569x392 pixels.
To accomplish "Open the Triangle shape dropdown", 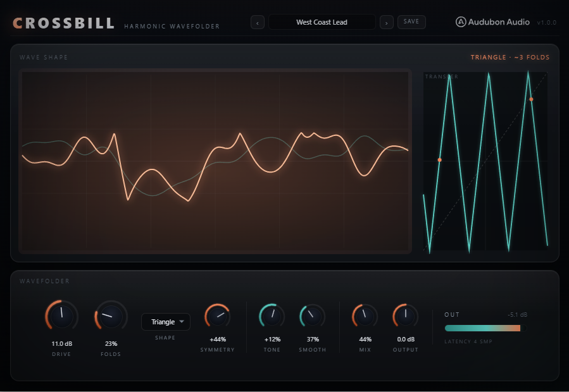I will pyautogui.click(x=165, y=322).
